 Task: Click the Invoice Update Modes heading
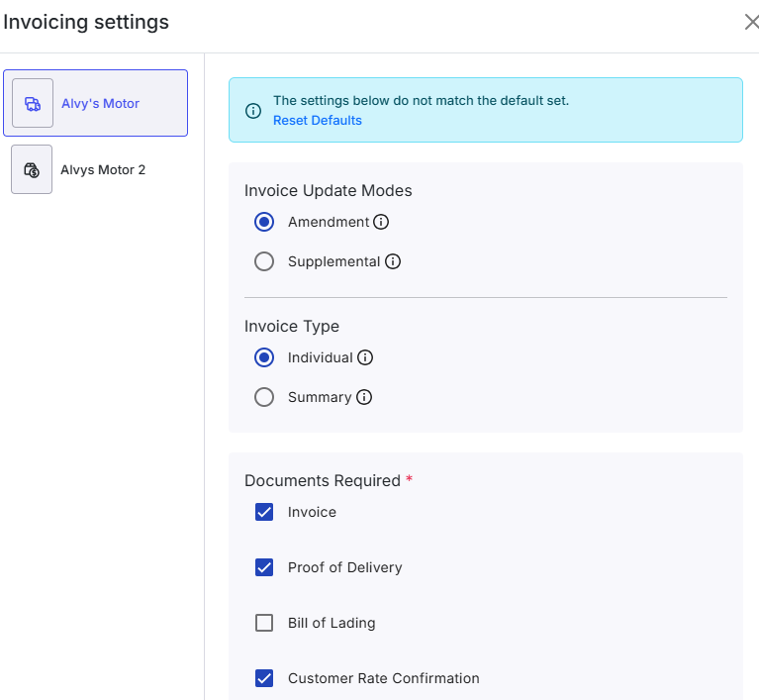pos(329,190)
